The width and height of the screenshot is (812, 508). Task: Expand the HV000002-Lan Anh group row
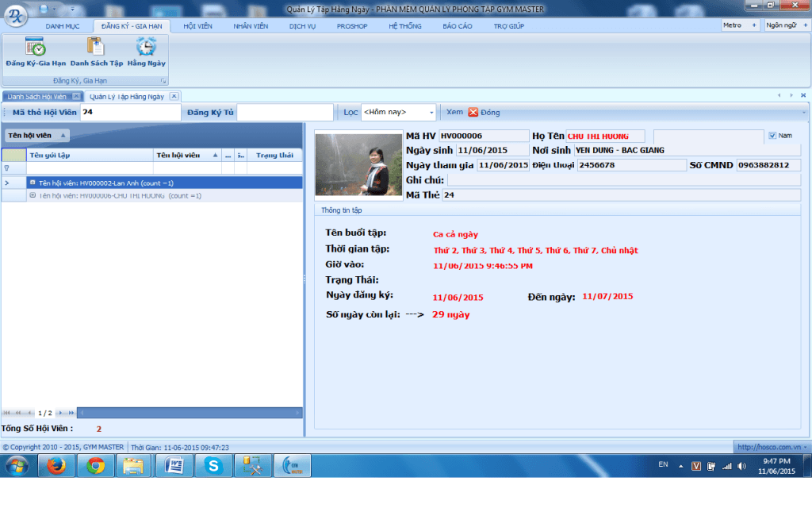33,183
